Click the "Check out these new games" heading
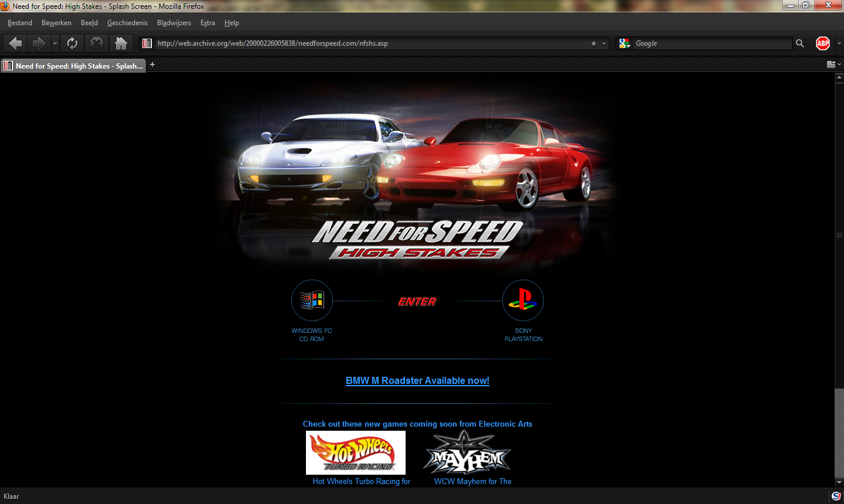844x504 pixels. pos(417,424)
